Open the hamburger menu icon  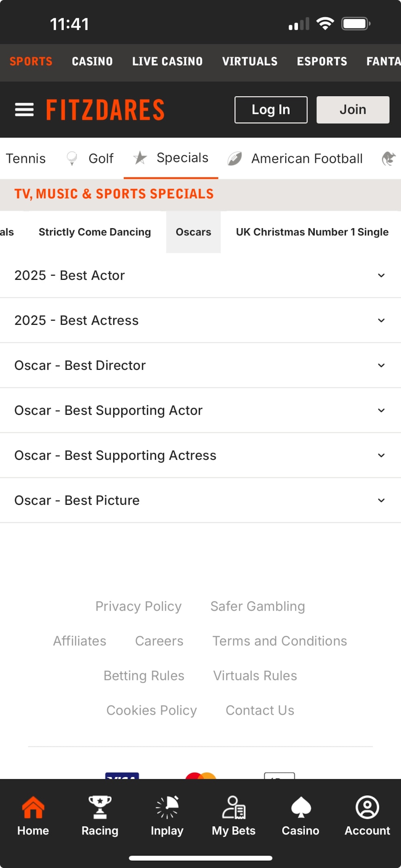coord(24,110)
